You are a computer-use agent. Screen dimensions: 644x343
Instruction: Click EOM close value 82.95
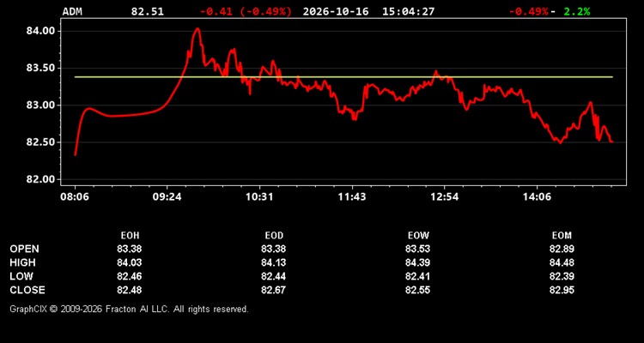click(562, 290)
